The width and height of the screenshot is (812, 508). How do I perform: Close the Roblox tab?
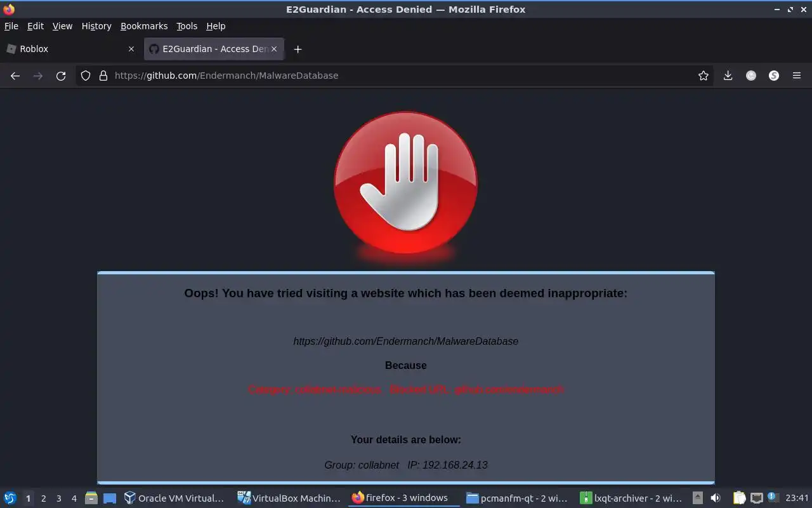pyautogui.click(x=131, y=49)
